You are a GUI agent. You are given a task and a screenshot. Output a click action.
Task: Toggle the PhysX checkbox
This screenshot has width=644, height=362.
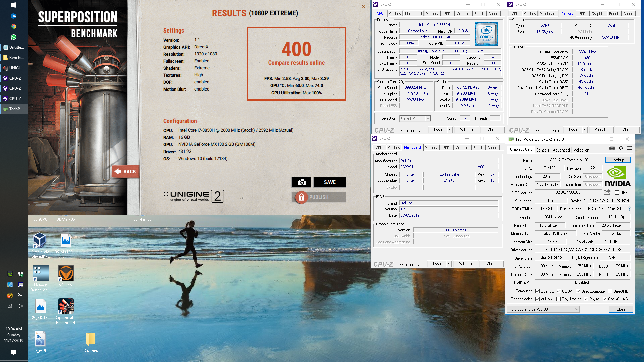[586, 299]
